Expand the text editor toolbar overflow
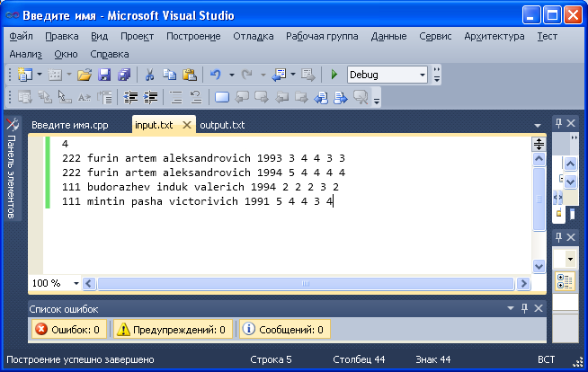The height and width of the screenshot is (372, 588). point(377,98)
